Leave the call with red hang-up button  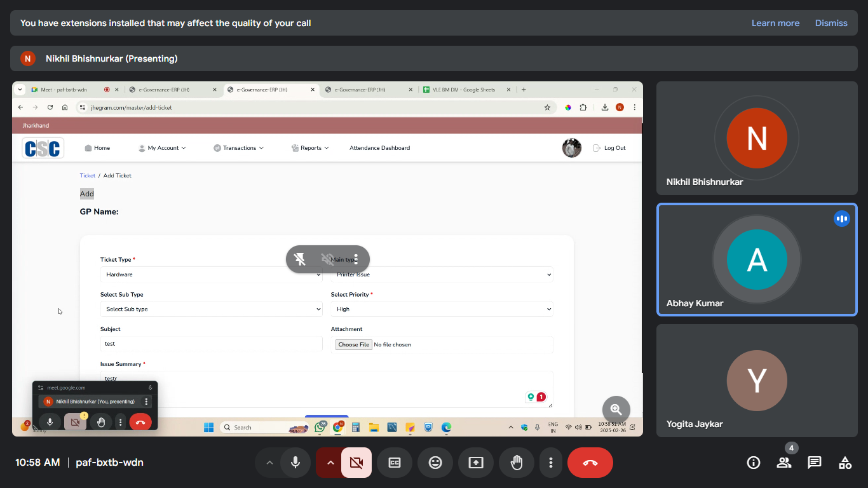click(x=590, y=463)
